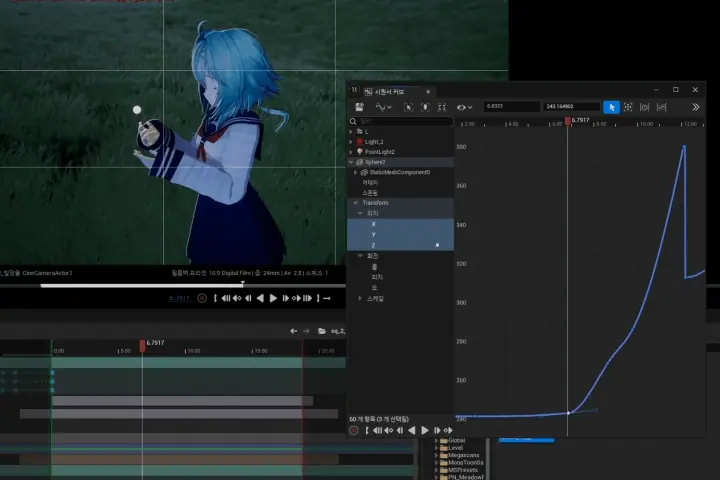Click the Z channel indicator dot
The width and height of the screenshot is (720, 480).
coord(437,245)
